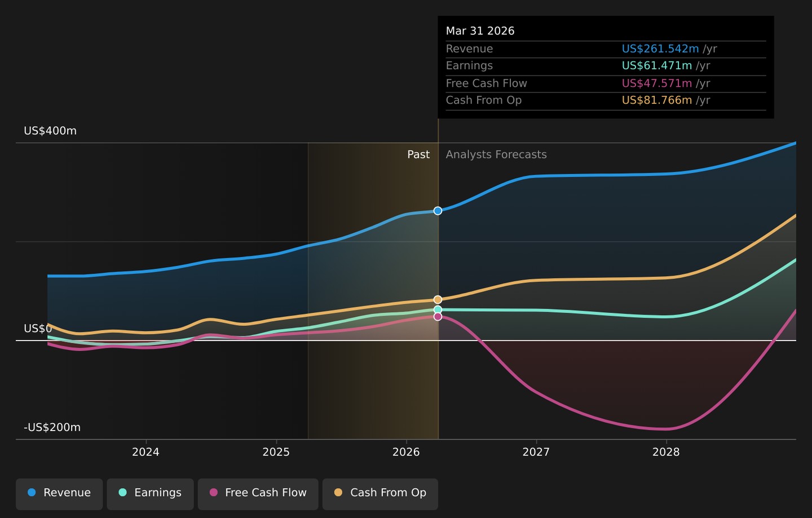This screenshot has height=518, width=812.
Task: Click the blue Revenue data point marker
Action: (438, 211)
